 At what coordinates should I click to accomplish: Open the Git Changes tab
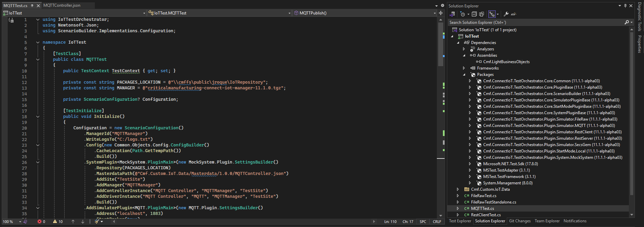tap(520, 221)
